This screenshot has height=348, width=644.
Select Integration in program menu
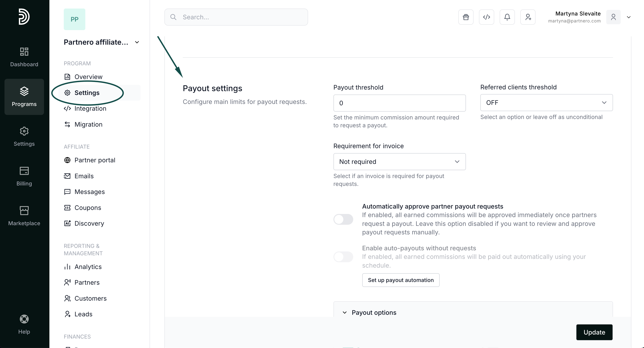(90, 108)
